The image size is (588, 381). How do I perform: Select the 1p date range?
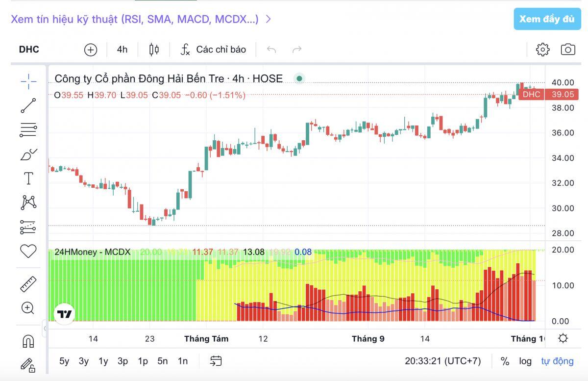coord(143,361)
